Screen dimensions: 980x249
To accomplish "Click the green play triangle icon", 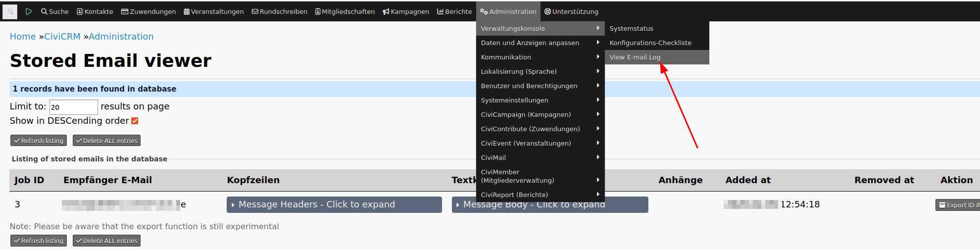I will tap(29, 11).
